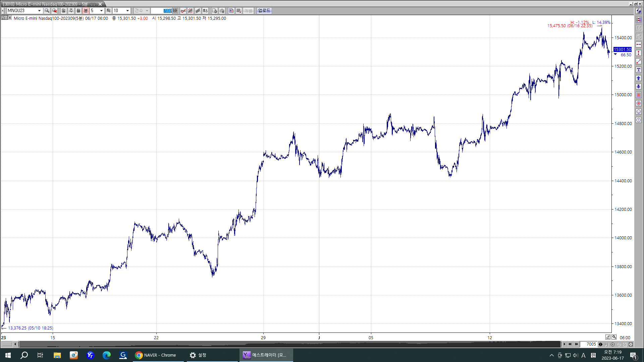Click the magnifier icon beside time axis
The width and height of the screenshot is (644, 362).
point(614,337)
